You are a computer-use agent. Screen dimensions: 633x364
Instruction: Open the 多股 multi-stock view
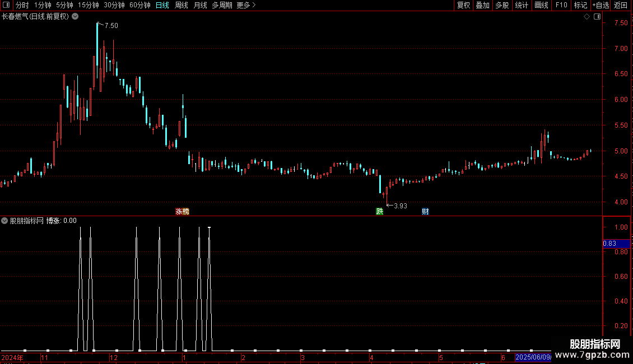[502, 5]
